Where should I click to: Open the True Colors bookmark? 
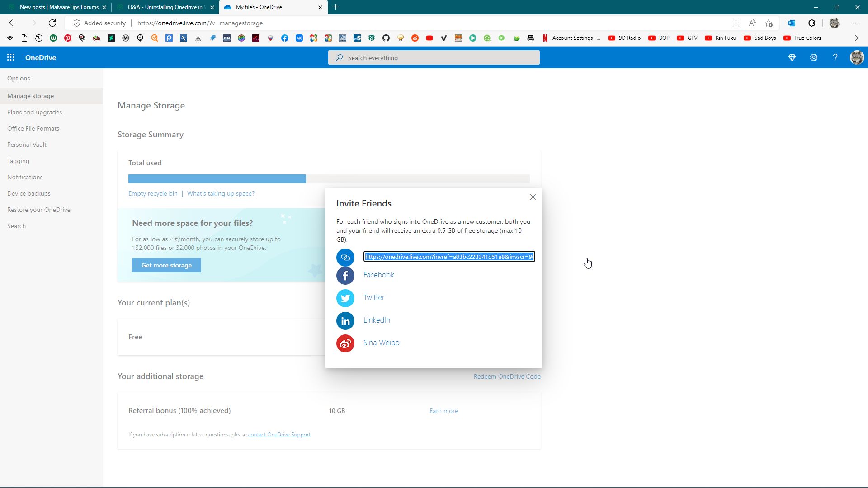pyautogui.click(x=802, y=38)
